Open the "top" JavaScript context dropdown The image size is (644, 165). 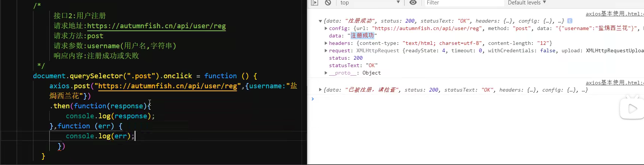370,3
